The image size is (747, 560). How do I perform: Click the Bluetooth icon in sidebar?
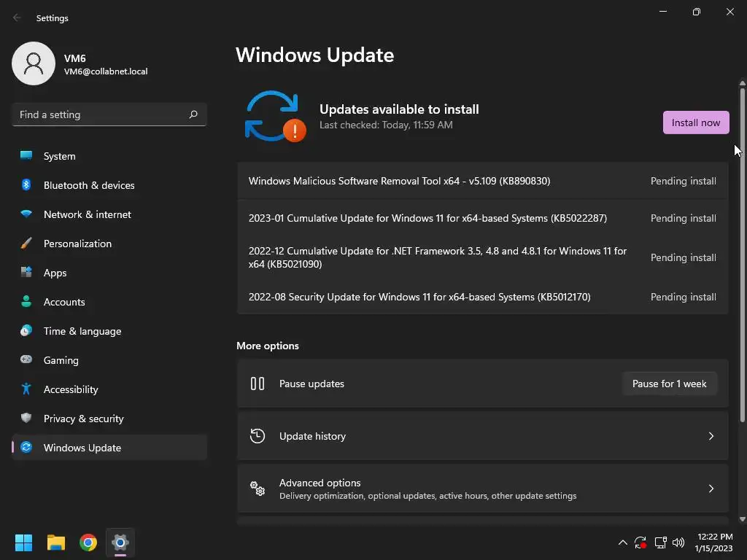point(26,184)
